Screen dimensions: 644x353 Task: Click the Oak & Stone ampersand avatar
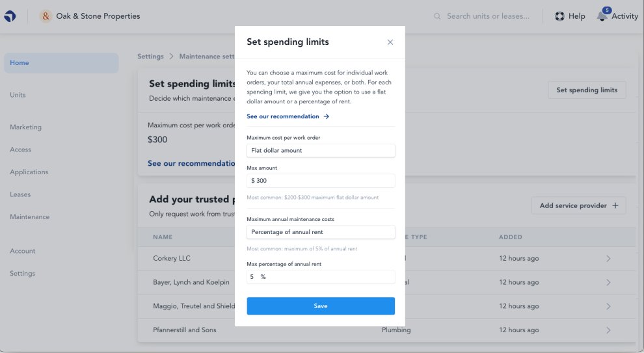click(46, 16)
